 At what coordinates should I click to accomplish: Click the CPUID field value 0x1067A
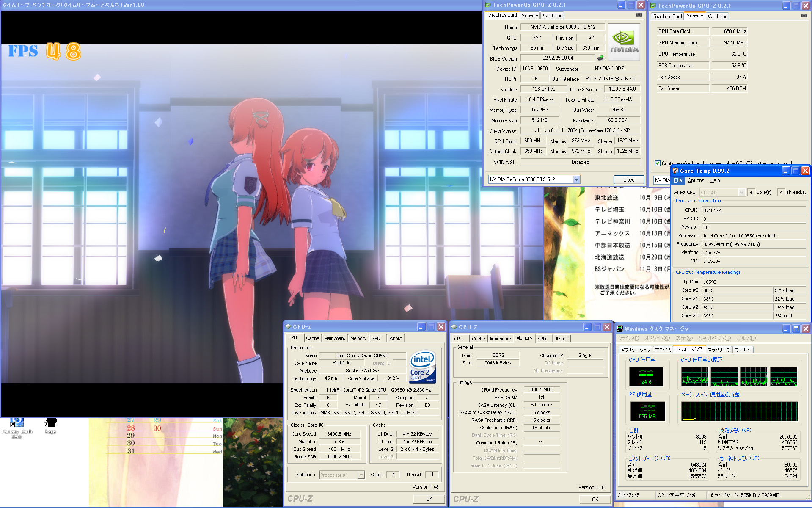tap(754, 210)
